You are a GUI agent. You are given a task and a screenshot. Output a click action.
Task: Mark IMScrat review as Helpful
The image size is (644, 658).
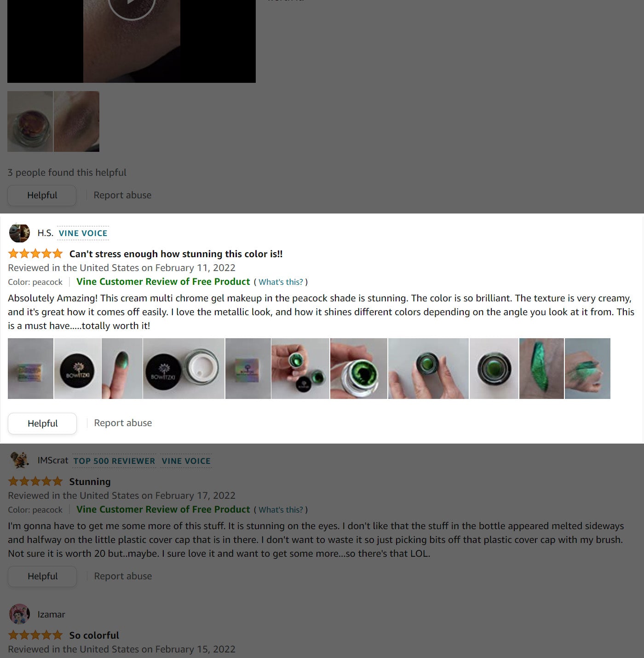pos(42,576)
